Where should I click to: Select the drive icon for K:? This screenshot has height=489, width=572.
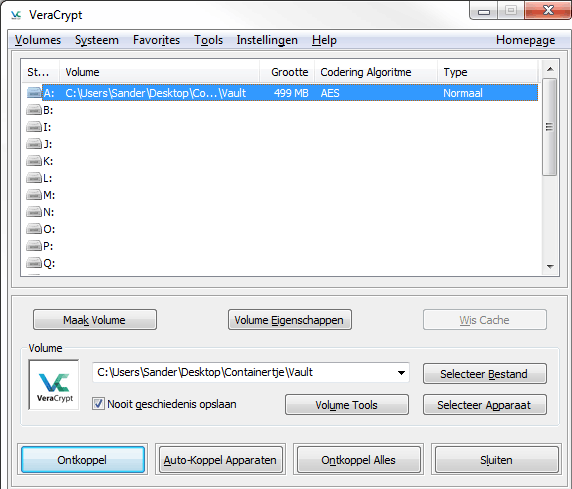click(x=34, y=161)
